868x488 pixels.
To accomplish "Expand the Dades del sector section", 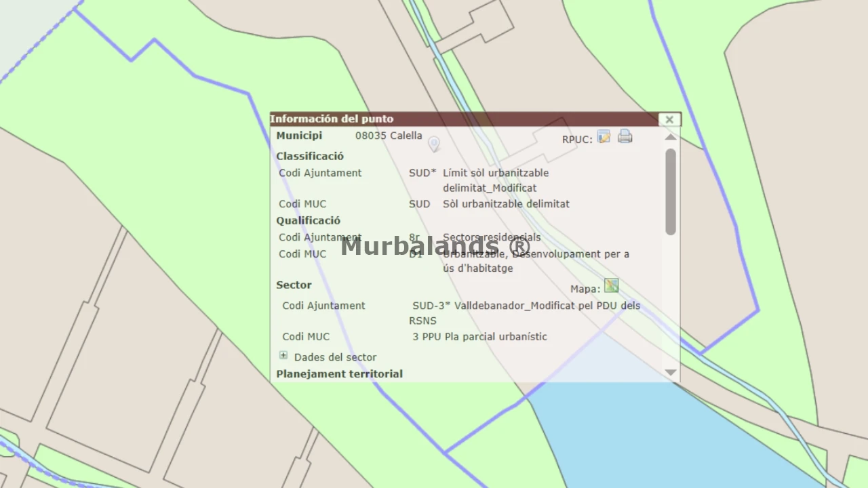I will tap(283, 356).
